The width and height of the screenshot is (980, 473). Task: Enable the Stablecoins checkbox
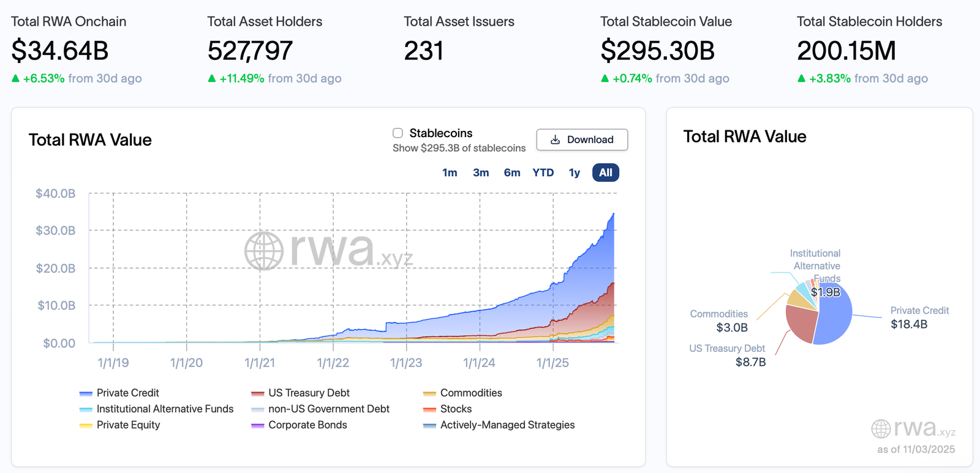click(x=398, y=133)
